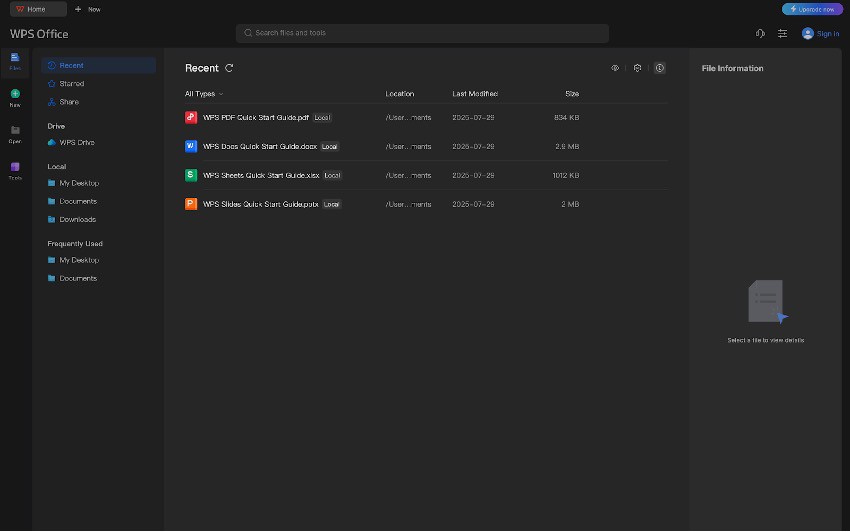
Task: Open the global settings sliders icon
Action: point(782,34)
